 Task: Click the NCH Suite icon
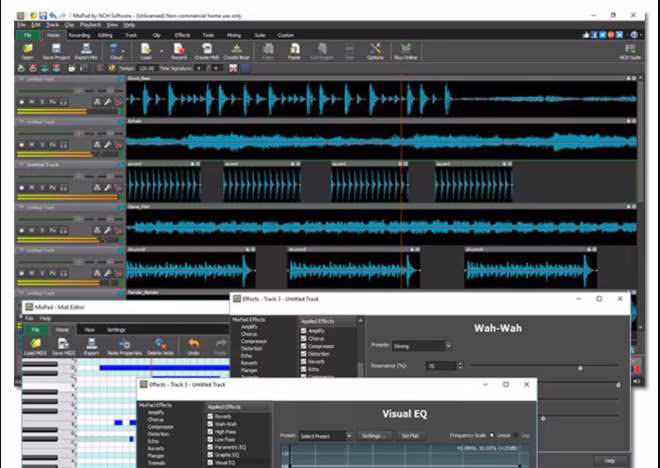click(630, 51)
